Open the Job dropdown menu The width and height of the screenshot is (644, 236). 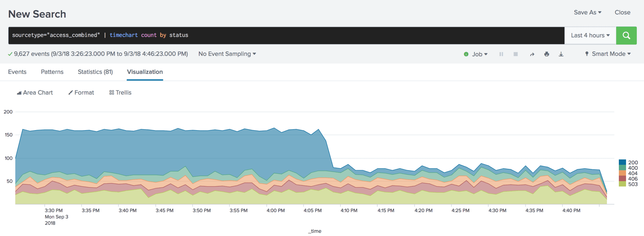point(476,54)
